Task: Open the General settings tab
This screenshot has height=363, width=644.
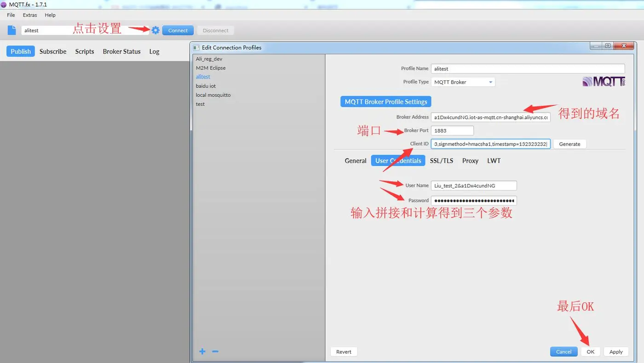Action: (356, 161)
